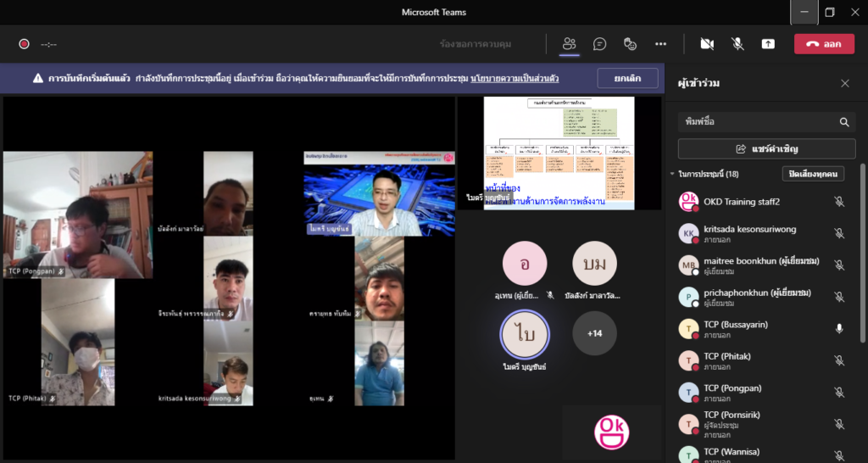
Task: Select the ไบ active speaker avatar
Action: click(525, 335)
